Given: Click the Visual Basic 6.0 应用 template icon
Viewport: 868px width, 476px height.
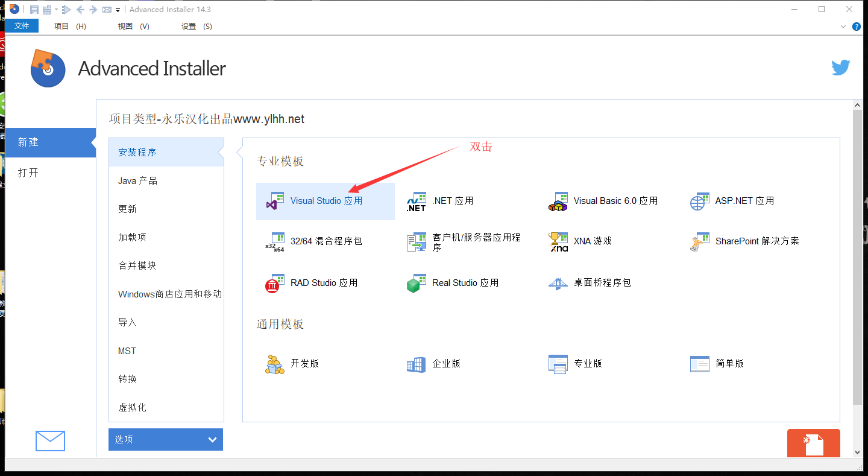Looking at the screenshot, I should point(558,202).
